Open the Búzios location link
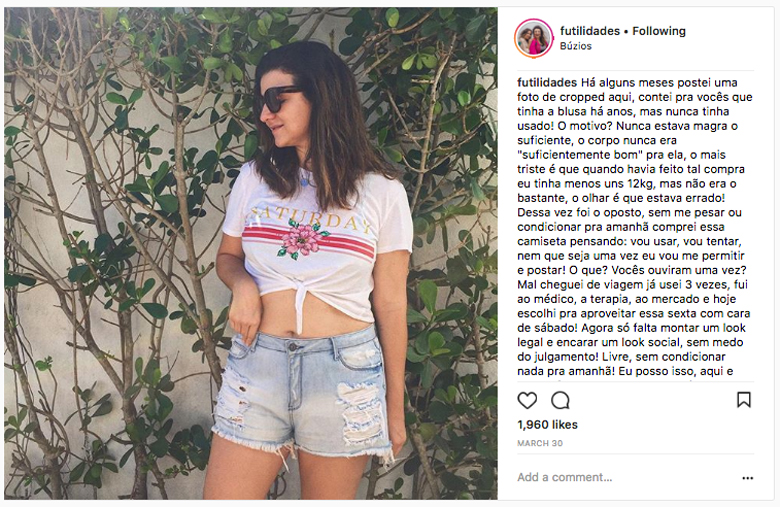This screenshot has width=780, height=507. [x=576, y=46]
